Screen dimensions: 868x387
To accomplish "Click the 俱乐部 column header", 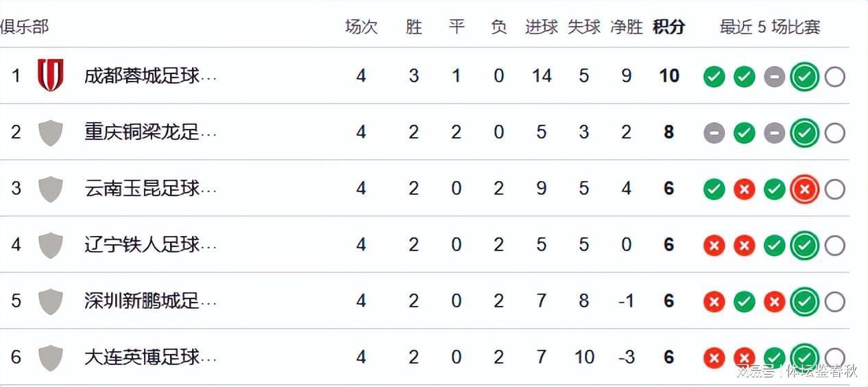I will [25, 27].
